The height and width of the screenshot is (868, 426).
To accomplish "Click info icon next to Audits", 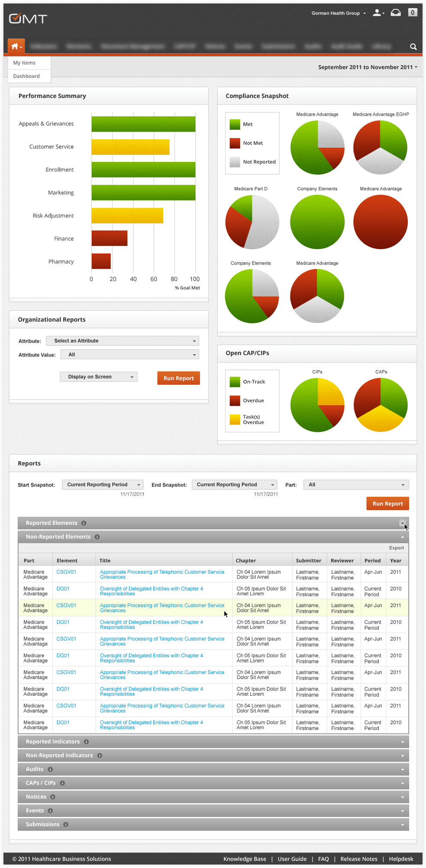I will pyautogui.click(x=50, y=769).
